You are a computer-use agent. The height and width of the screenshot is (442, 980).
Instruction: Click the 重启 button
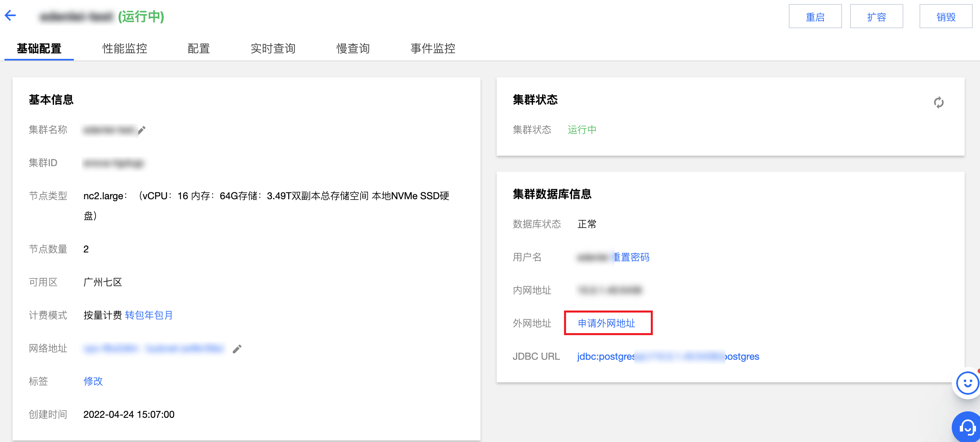[x=815, y=17]
